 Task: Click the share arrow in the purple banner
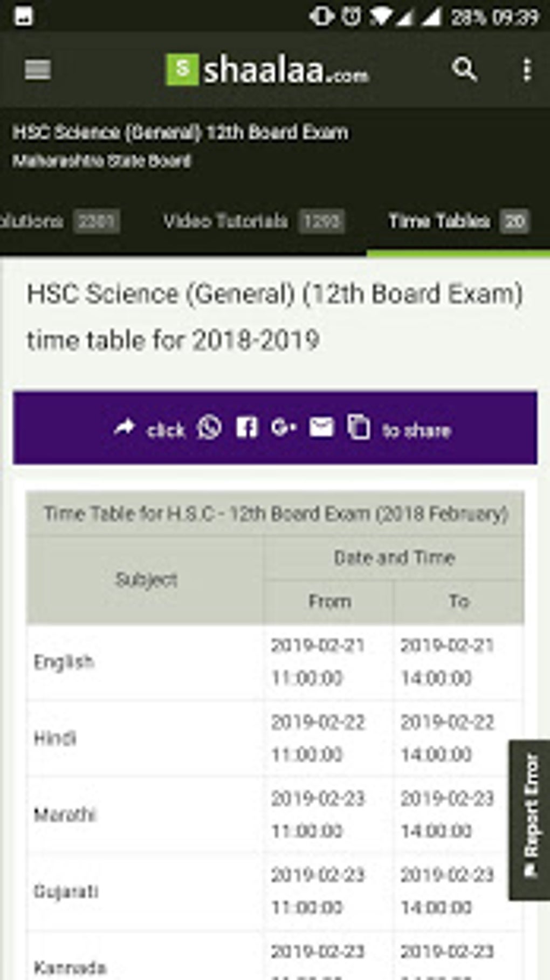[125, 427]
